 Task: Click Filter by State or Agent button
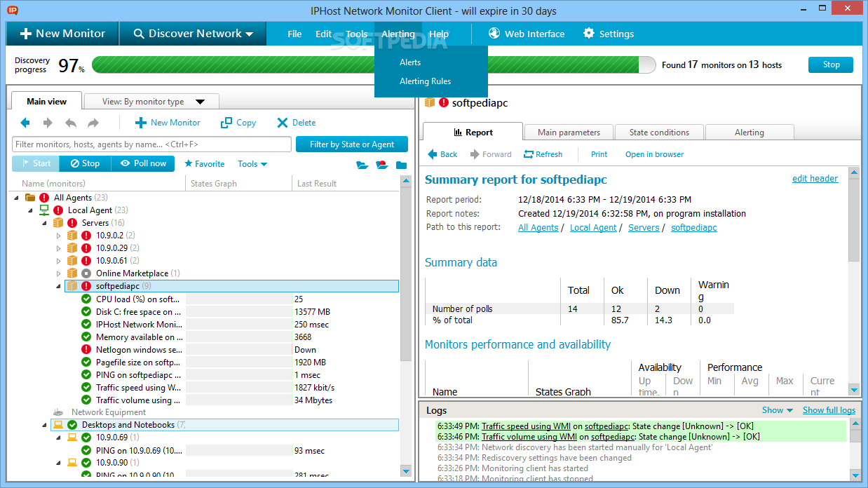[x=352, y=144]
